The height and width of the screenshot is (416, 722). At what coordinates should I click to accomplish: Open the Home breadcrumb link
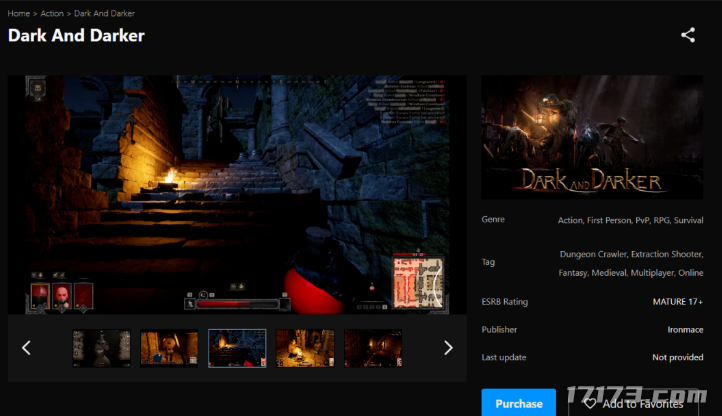[x=19, y=13]
